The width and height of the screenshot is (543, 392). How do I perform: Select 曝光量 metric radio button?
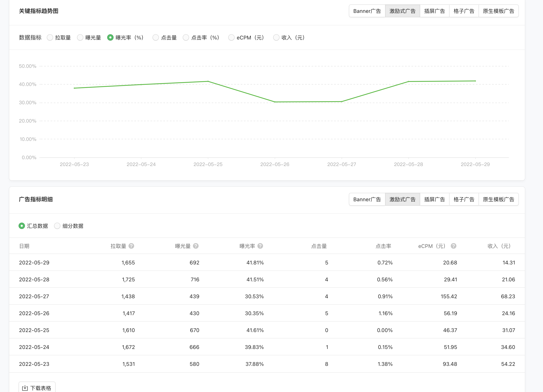[x=80, y=38]
